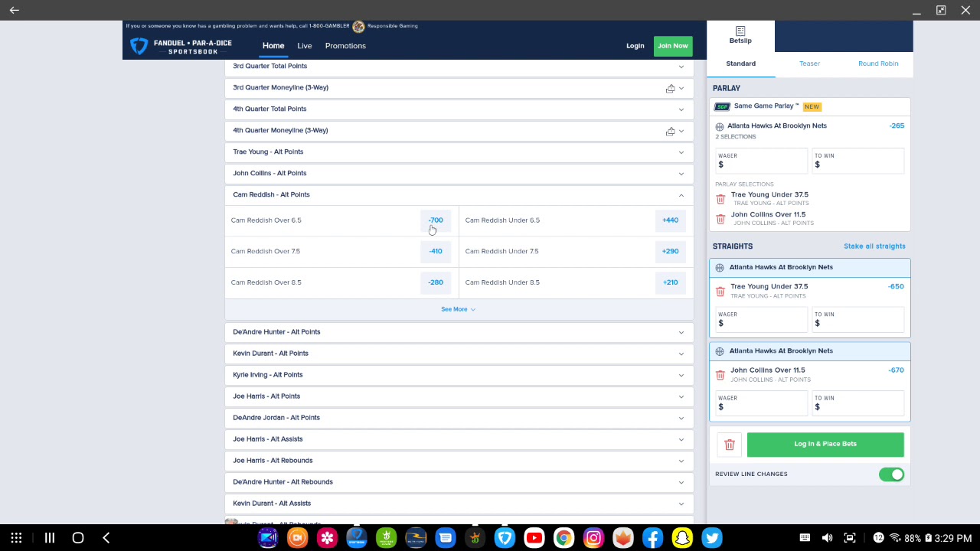Click Stake all straights link
The height and width of the screenshot is (551, 980).
click(874, 246)
